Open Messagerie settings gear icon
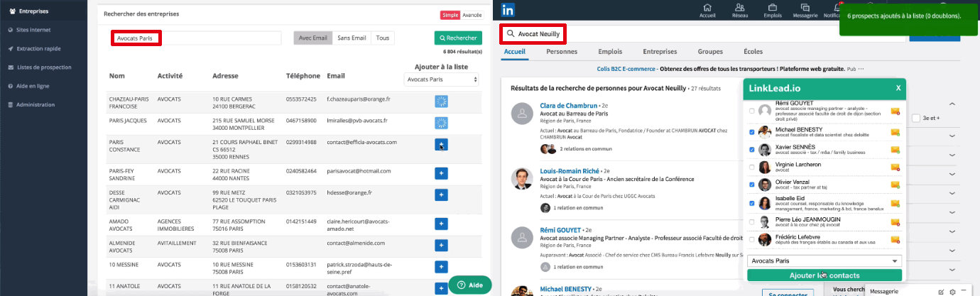The width and height of the screenshot is (980, 296). [x=952, y=292]
